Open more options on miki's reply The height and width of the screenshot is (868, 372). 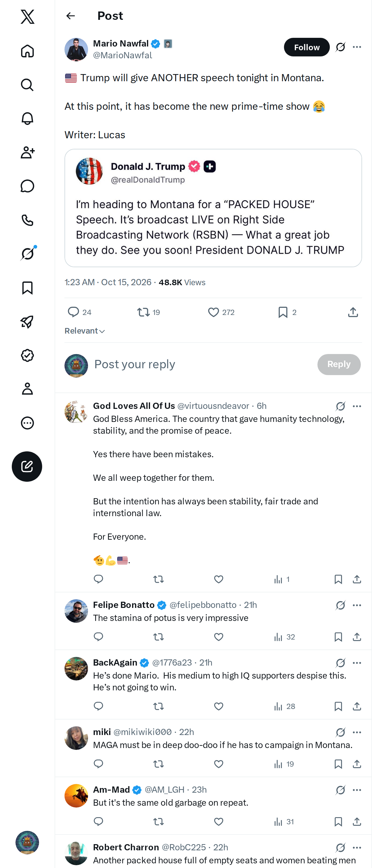coord(357,732)
